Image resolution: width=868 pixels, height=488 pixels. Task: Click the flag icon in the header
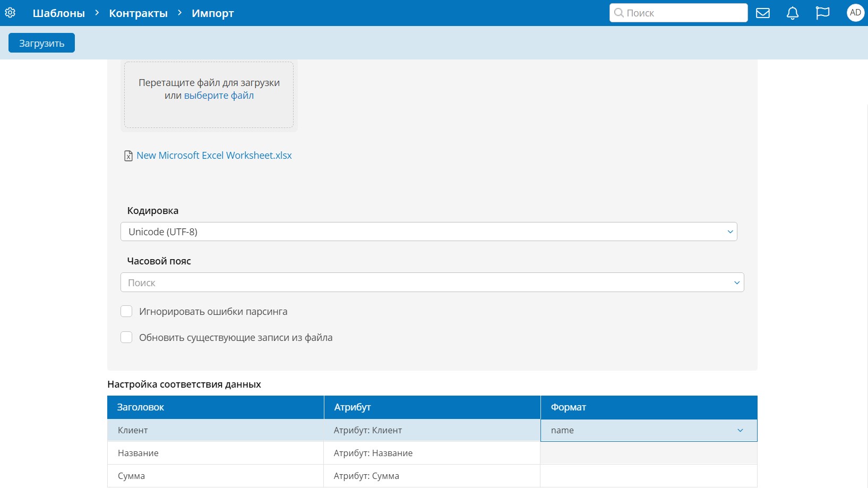coord(822,13)
